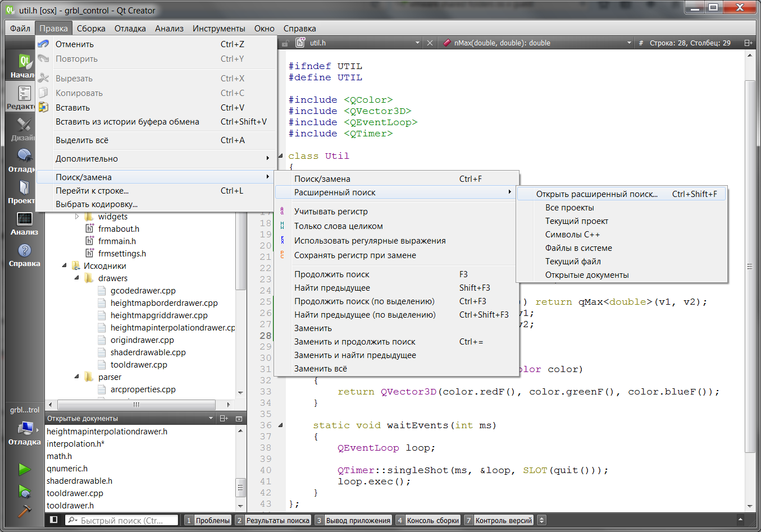Select gcodedrawer.cpp in the project tree
Image resolution: width=761 pixels, height=532 pixels.
point(143,291)
